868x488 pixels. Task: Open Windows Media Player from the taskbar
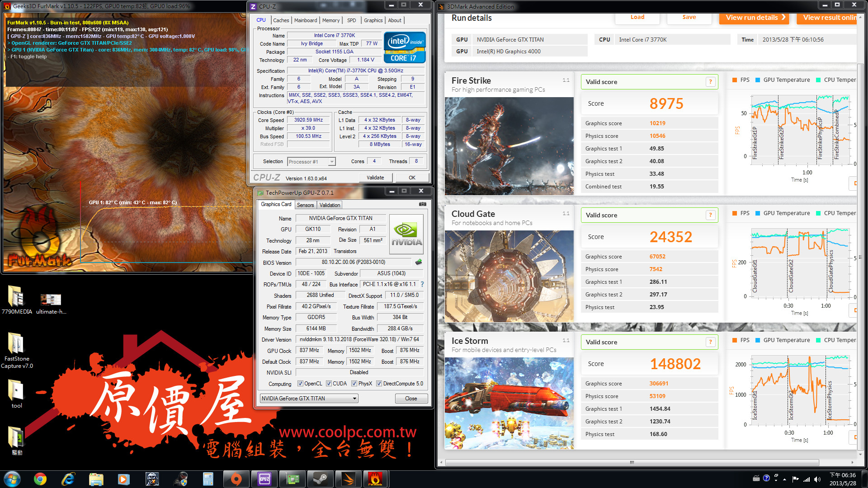point(124,479)
